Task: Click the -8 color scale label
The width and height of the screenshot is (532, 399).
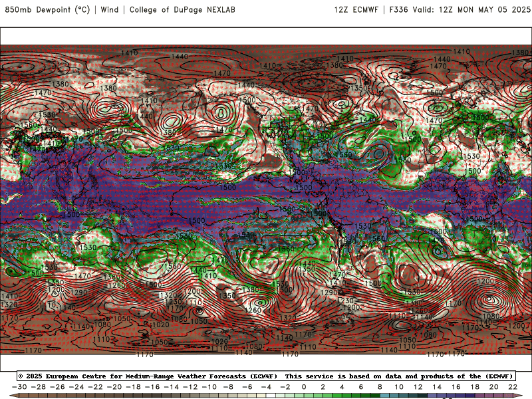Action: click(228, 387)
